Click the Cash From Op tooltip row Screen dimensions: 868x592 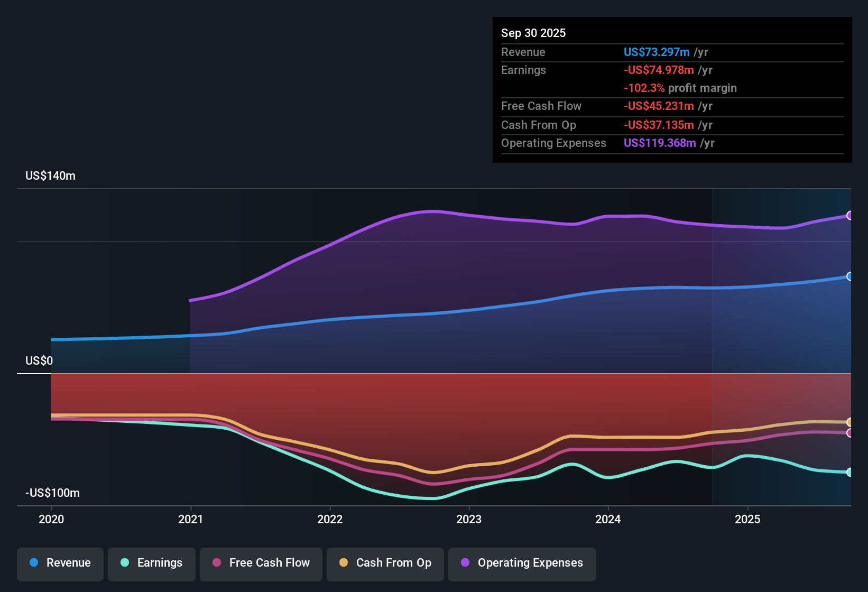pos(607,125)
